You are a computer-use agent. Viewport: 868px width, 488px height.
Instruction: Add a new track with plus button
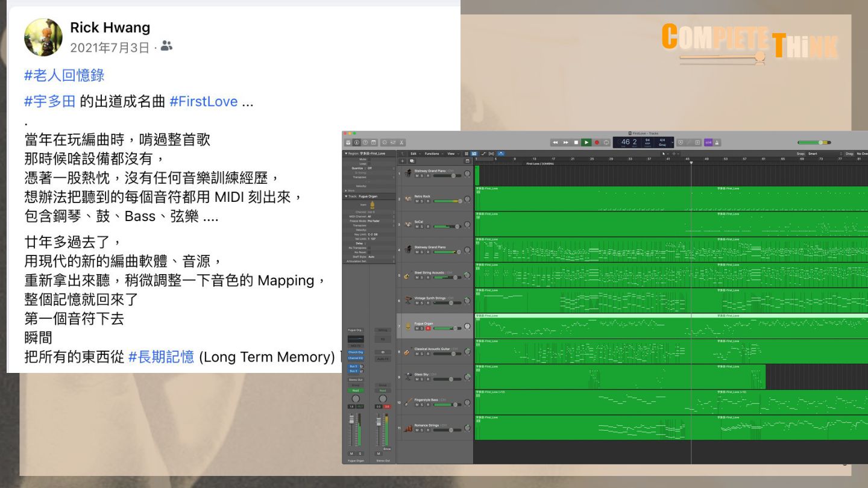tap(403, 161)
